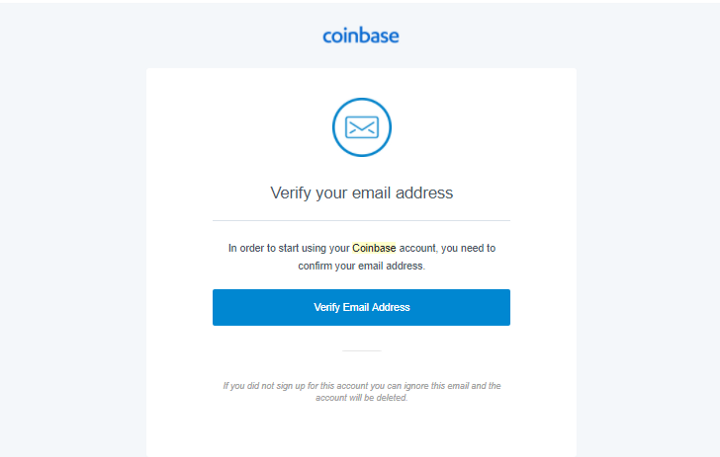Click the envelope mail icon
720x457 pixels.
362,127
